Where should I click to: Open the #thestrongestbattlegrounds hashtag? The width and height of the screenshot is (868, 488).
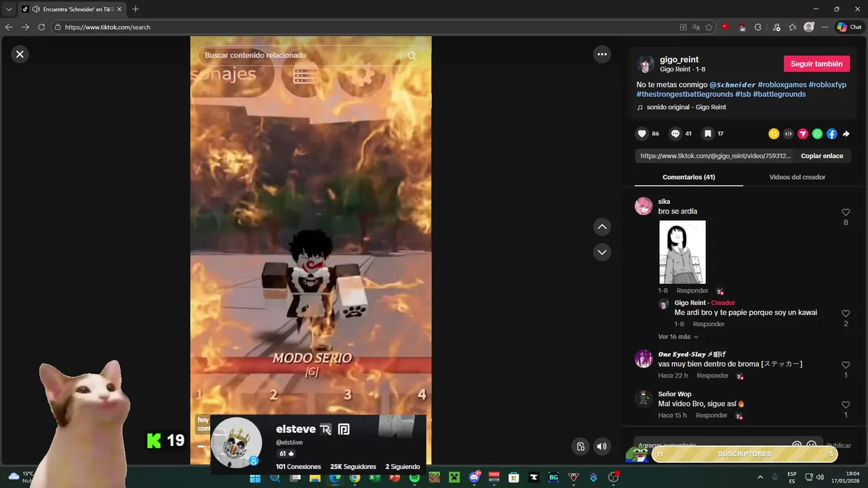pyautogui.click(x=685, y=94)
